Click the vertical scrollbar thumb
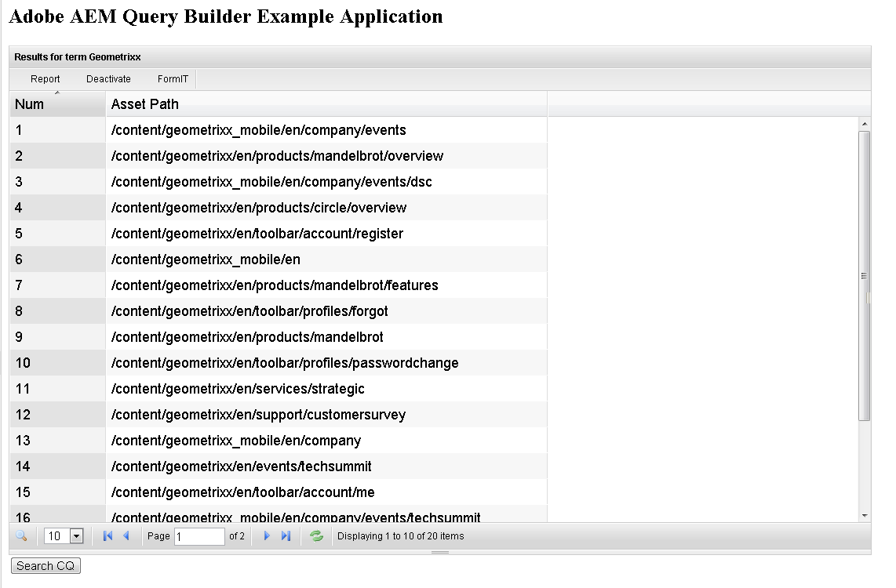The width and height of the screenshot is (896, 588). 865,276
